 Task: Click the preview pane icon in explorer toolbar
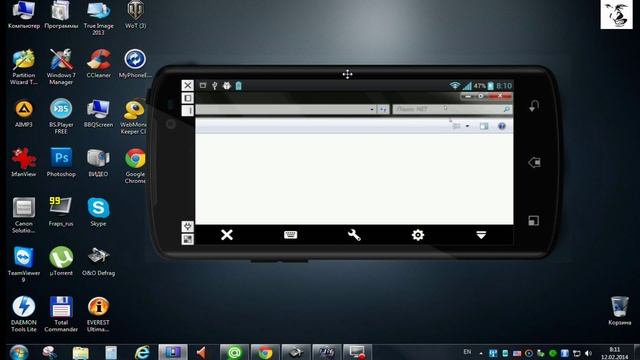click(484, 126)
